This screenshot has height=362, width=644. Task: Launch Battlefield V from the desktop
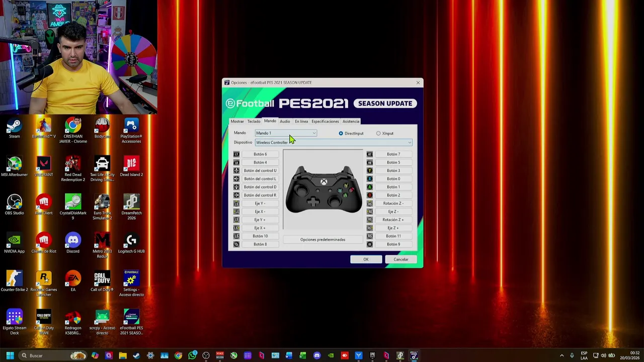coord(44,128)
